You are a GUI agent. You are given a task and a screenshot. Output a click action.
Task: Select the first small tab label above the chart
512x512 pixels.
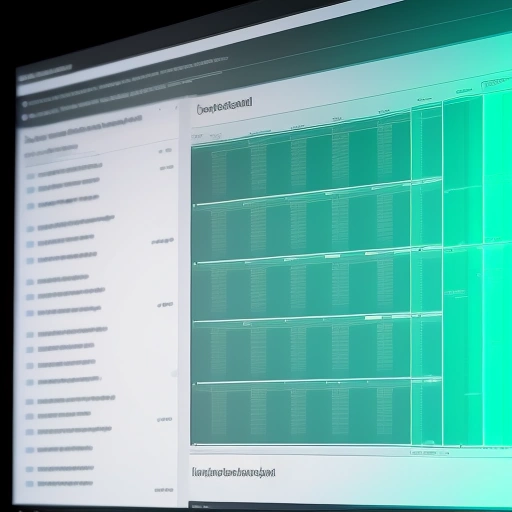pos(197,136)
